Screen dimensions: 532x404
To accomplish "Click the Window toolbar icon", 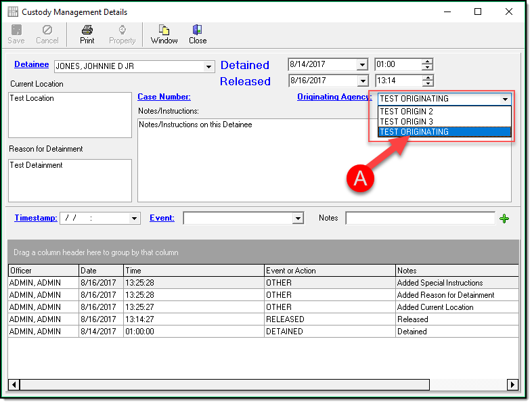I will click(x=164, y=30).
